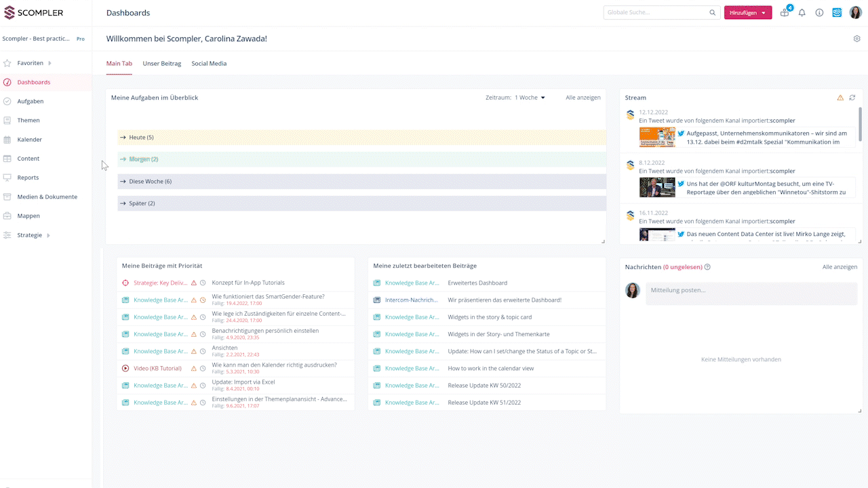The image size is (868, 488).
Task: Click Alle anzeigen in Nachrichten panel
Action: click(840, 267)
